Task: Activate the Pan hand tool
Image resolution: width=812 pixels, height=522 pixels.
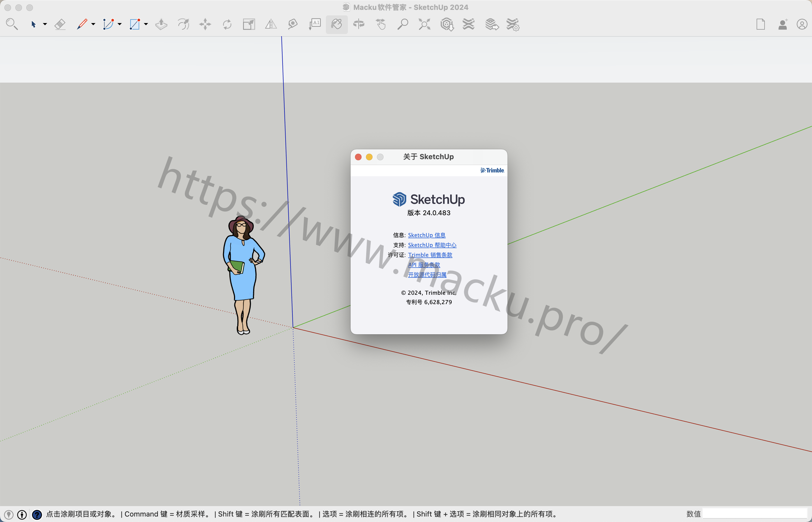Action: 381,24
